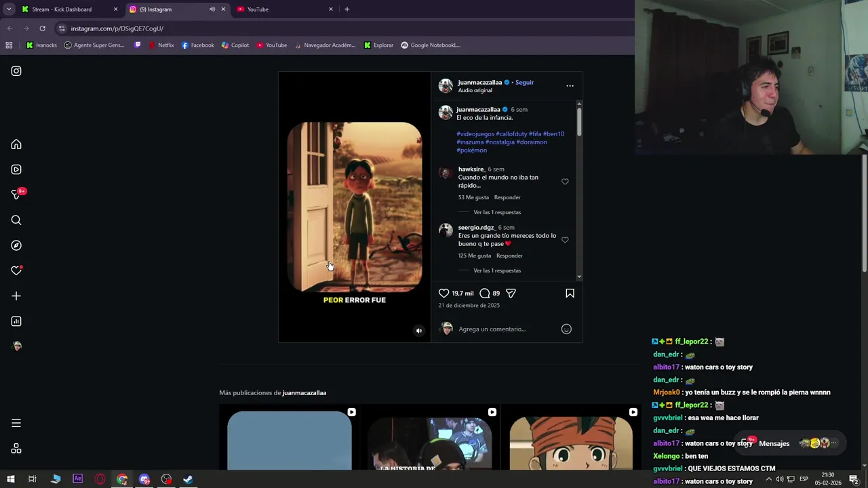This screenshot has width=868, height=488.
Task: Open the Reels icon in sidebar
Action: (16, 169)
